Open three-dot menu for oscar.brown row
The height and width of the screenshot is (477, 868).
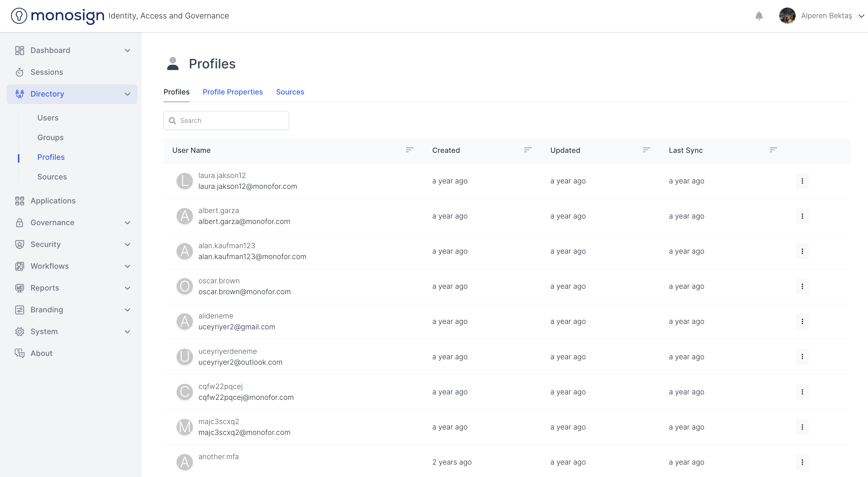coord(802,286)
